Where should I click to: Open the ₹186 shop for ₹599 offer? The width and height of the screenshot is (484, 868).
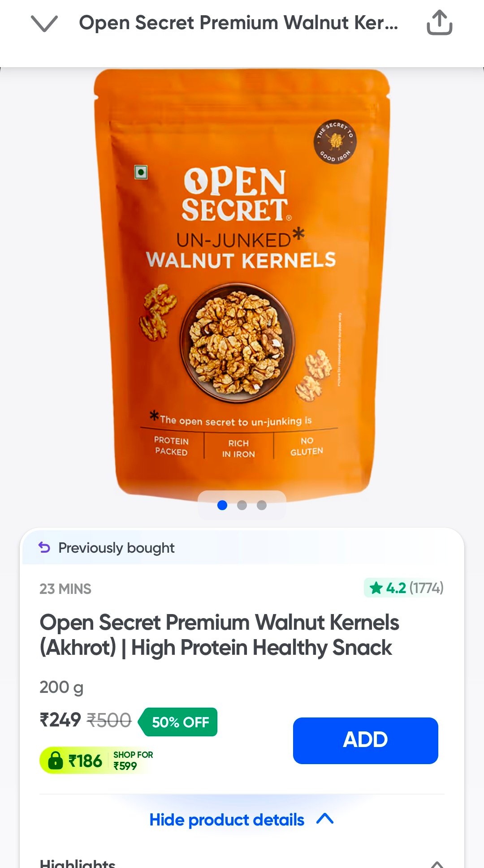(x=97, y=760)
